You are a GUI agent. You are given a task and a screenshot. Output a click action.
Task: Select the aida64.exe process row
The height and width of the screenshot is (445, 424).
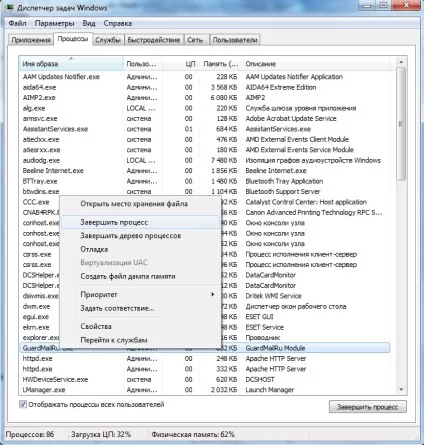tap(204, 87)
